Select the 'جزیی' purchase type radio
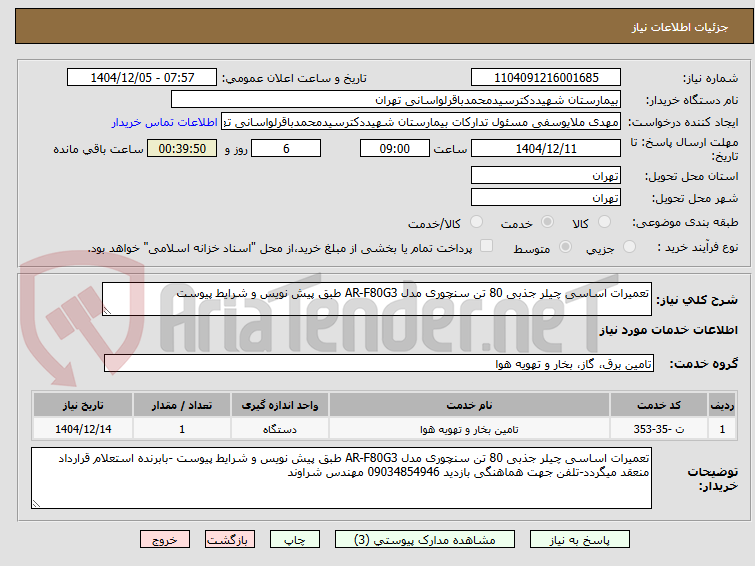 (x=629, y=247)
